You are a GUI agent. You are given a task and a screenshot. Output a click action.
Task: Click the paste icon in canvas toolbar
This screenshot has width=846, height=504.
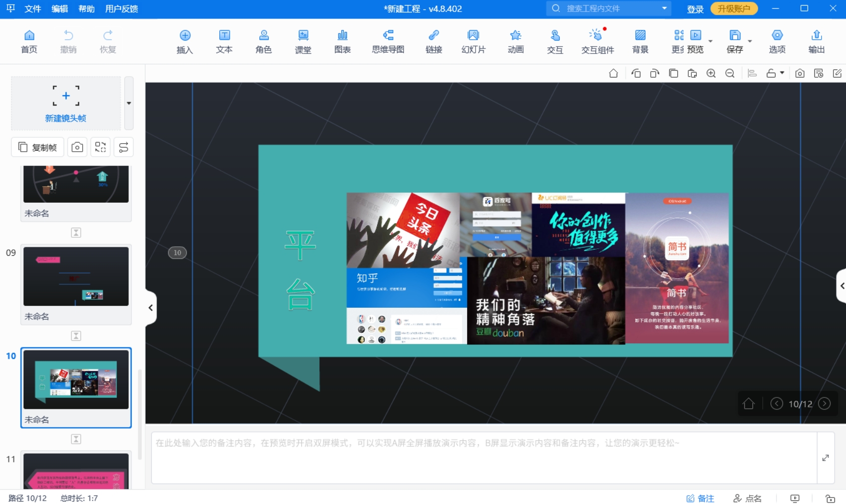[692, 74]
